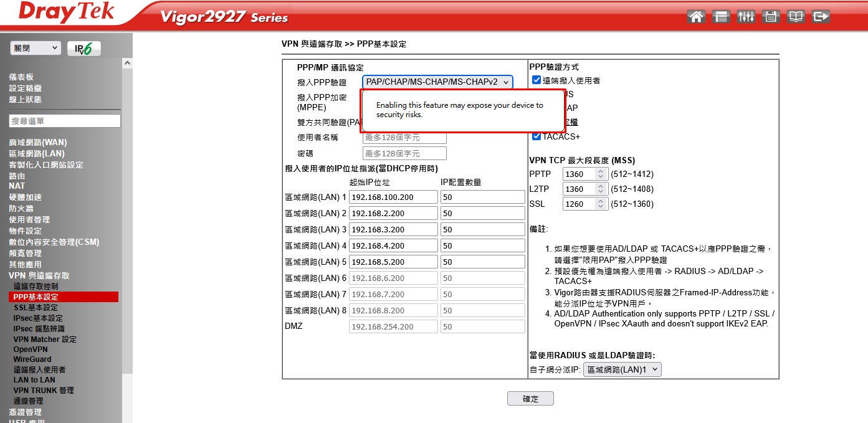Screen dimensions: 868x423
Task: Click the 搜尋選單 search field
Action: [x=65, y=121]
